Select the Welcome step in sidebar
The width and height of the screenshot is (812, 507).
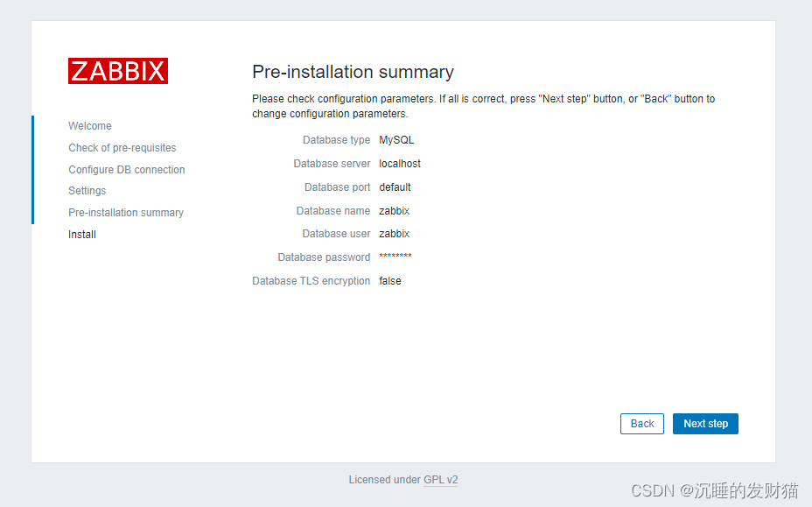(90, 126)
